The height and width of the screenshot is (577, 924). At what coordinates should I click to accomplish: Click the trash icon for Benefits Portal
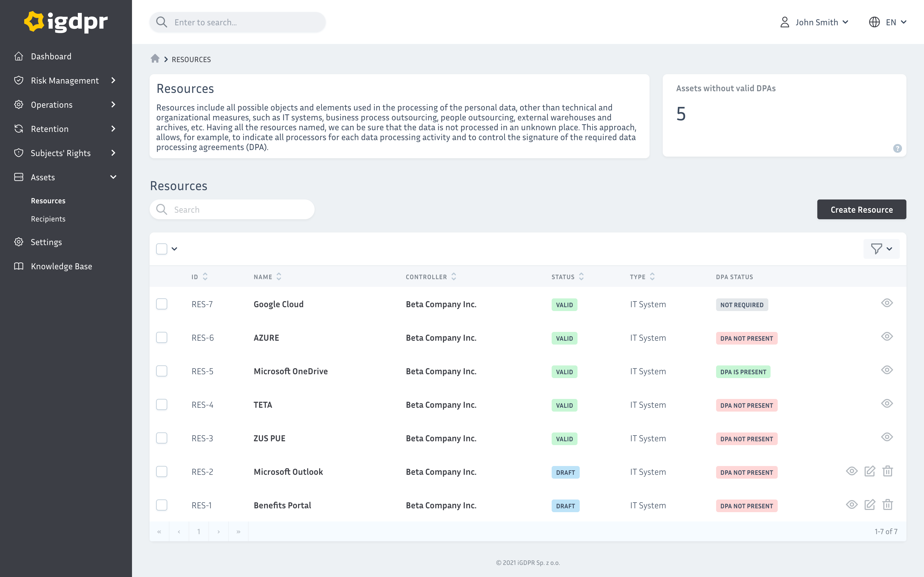(887, 504)
